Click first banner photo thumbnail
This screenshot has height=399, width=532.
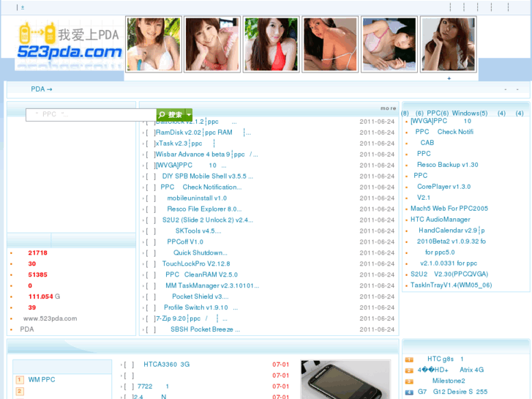(154, 44)
